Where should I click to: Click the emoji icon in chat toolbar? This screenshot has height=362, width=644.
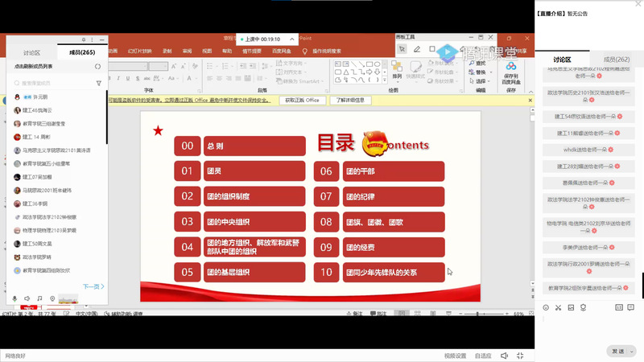[x=546, y=307]
